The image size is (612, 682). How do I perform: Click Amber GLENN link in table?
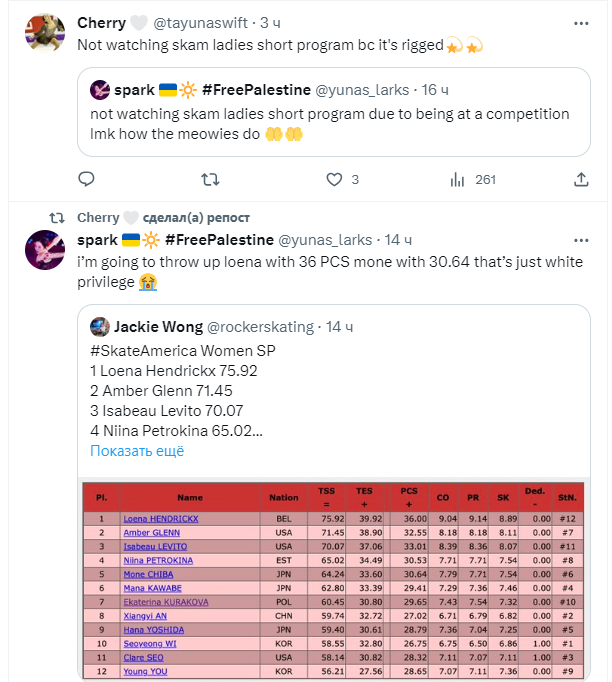coord(152,533)
